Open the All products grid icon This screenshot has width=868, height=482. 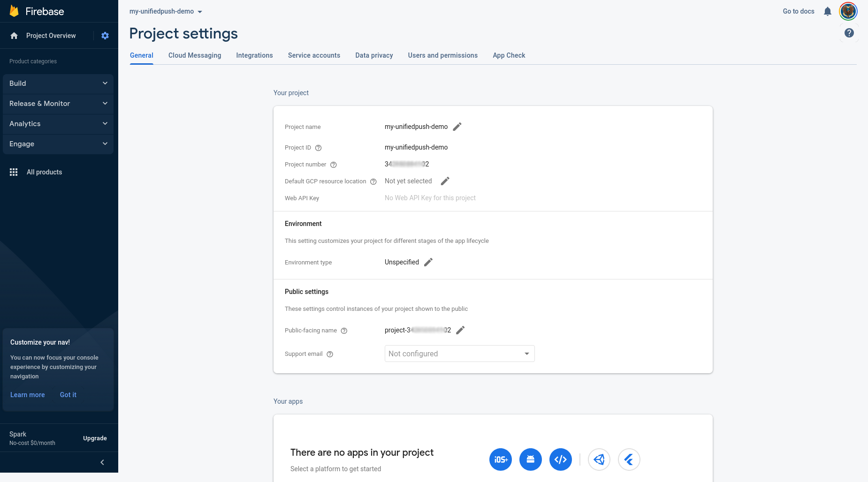click(14, 172)
